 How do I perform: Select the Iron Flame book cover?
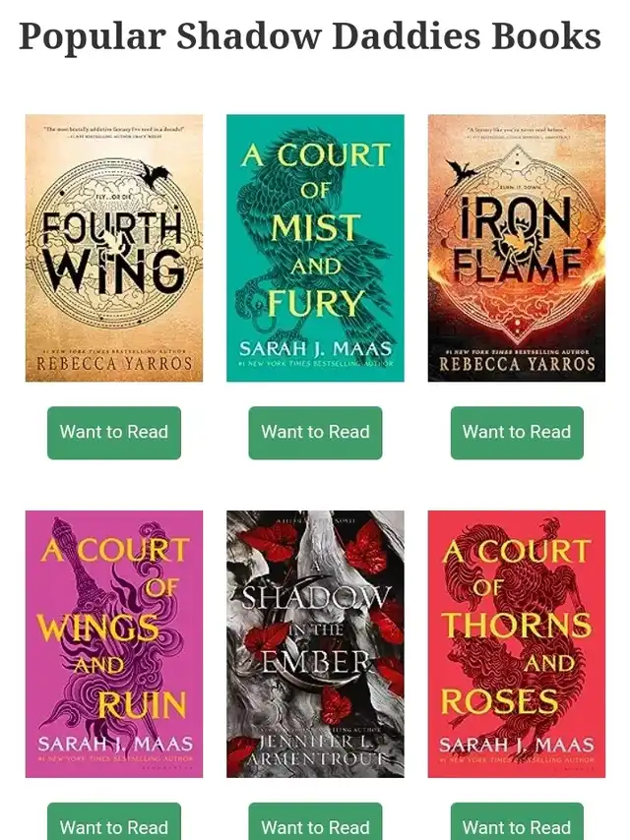pyautogui.click(x=517, y=248)
